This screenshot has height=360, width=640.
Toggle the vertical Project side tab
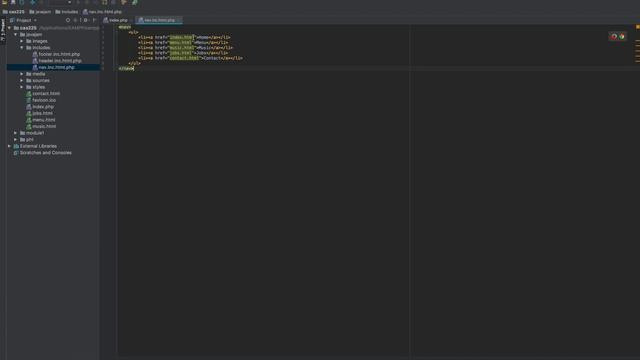(x=3, y=30)
